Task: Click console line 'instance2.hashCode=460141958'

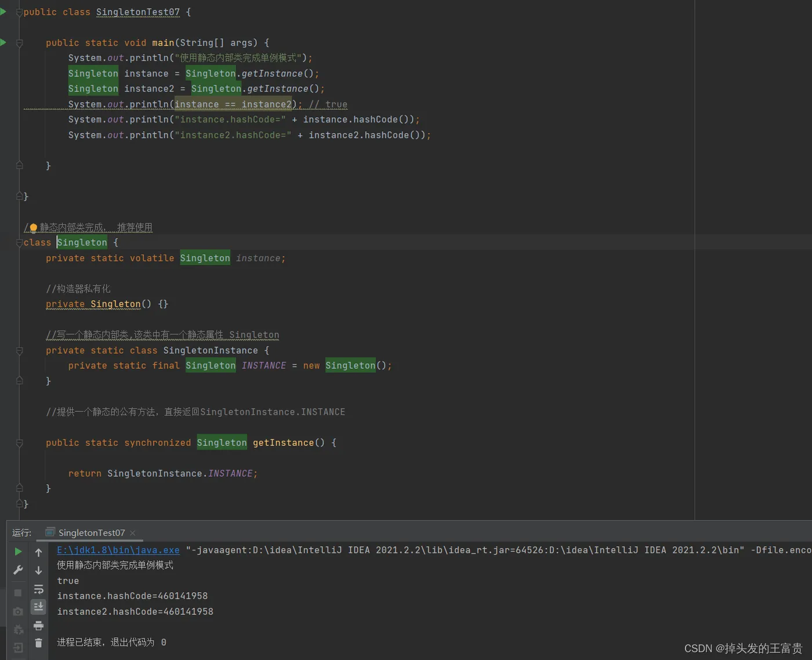Action: pos(135,611)
